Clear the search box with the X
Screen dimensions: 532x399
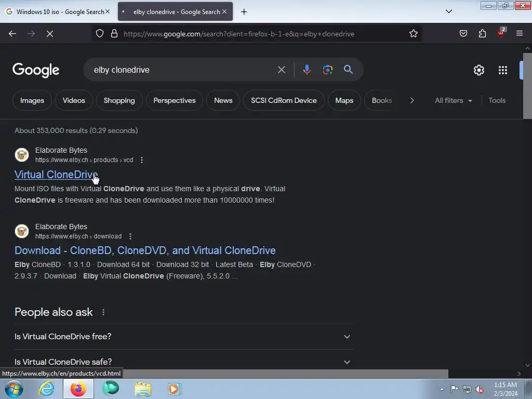[x=281, y=70]
